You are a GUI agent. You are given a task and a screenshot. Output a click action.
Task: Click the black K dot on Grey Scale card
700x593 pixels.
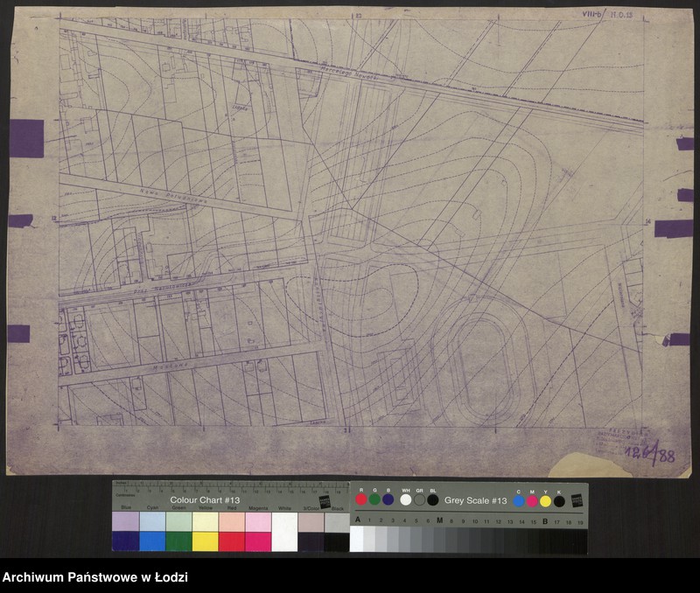coord(559,501)
